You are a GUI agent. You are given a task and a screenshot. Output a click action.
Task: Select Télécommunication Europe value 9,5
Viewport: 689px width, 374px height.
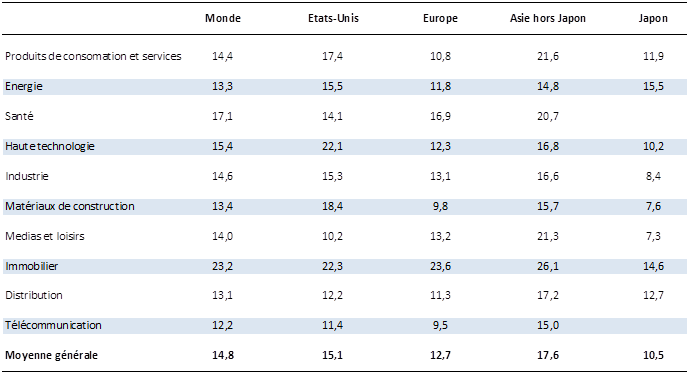[440, 325]
